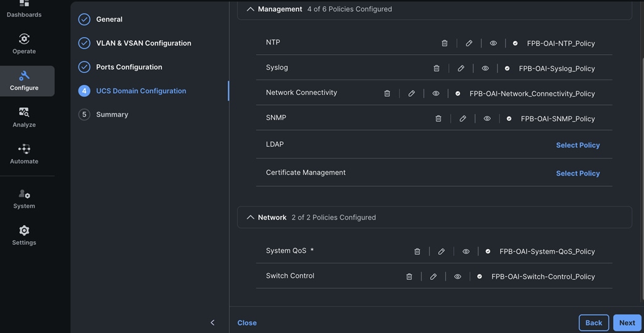The image size is (644, 333).
Task: Go to the Ports Configuration step
Action: click(x=129, y=67)
